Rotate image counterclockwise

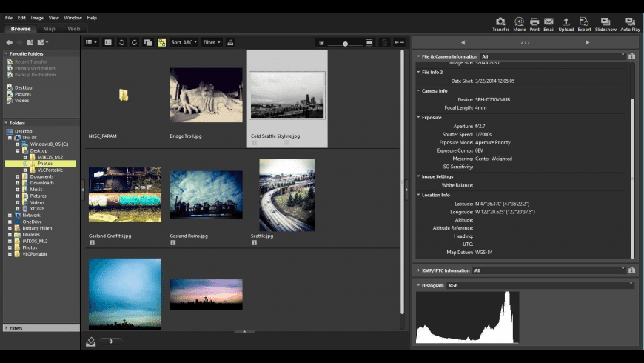coord(121,42)
